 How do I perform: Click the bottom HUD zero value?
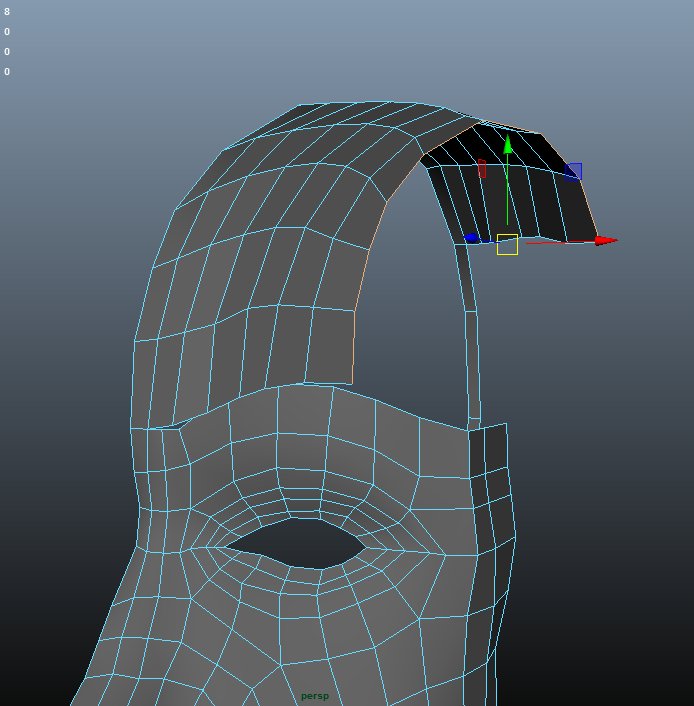(x=7, y=72)
